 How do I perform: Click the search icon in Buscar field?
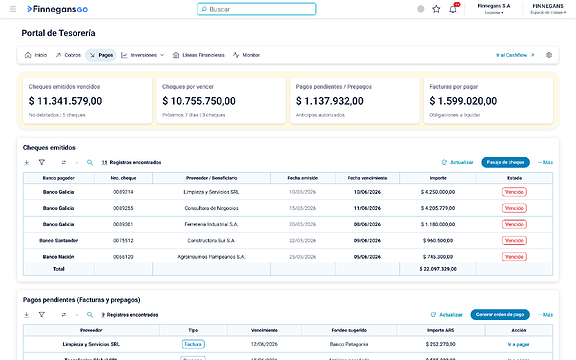[204, 9]
